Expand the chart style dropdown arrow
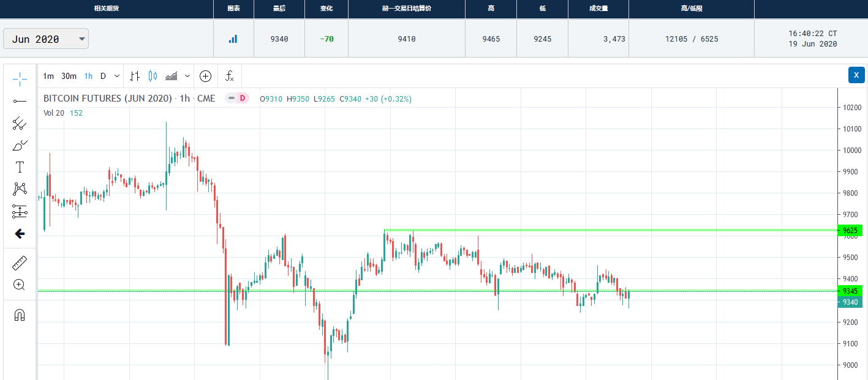Image resolution: width=868 pixels, height=380 pixels. click(x=187, y=76)
